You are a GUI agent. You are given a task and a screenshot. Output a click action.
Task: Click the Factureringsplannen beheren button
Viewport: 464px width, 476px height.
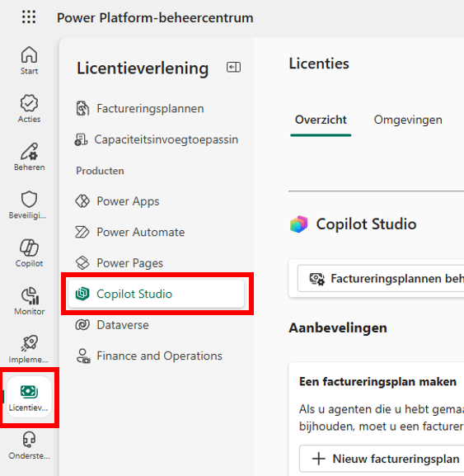coord(381,278)
